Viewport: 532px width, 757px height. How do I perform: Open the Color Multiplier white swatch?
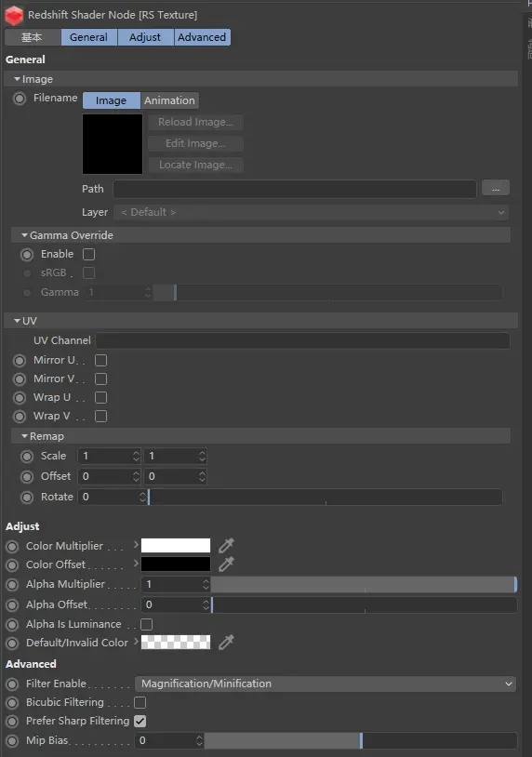coord(176,546)
